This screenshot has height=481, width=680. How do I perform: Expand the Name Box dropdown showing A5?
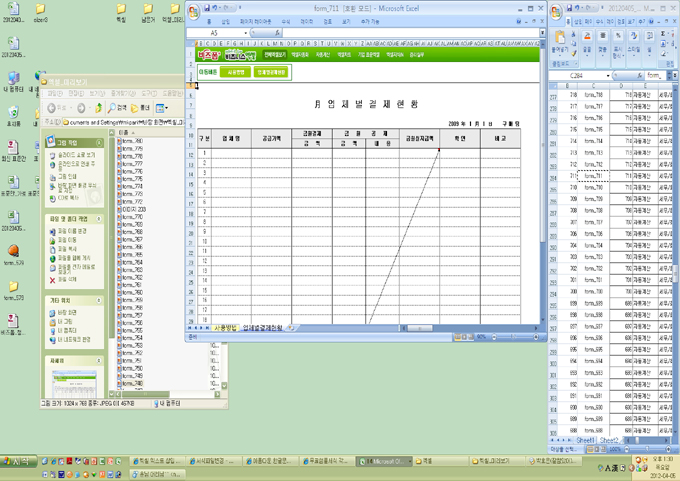[246, 33]
